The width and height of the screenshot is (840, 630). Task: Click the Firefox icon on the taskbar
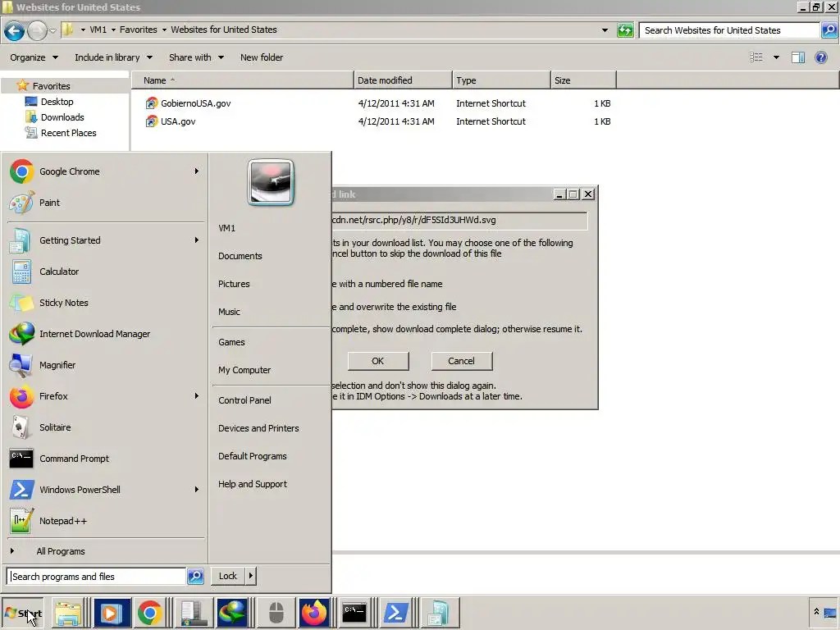click(314, 613)
